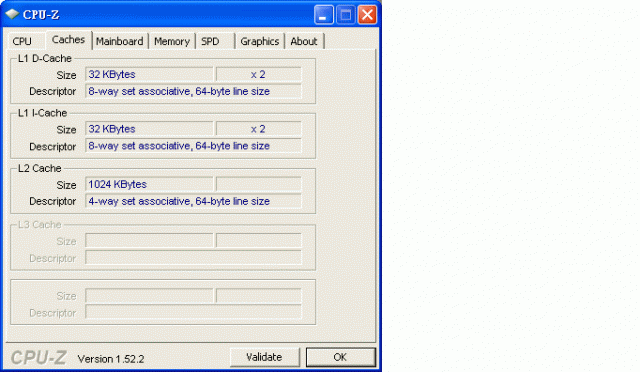This screenshot has height=372, width=640.
Task: Close the CPU-Z window
Action: pyautogui.click(x=367, y=15)
